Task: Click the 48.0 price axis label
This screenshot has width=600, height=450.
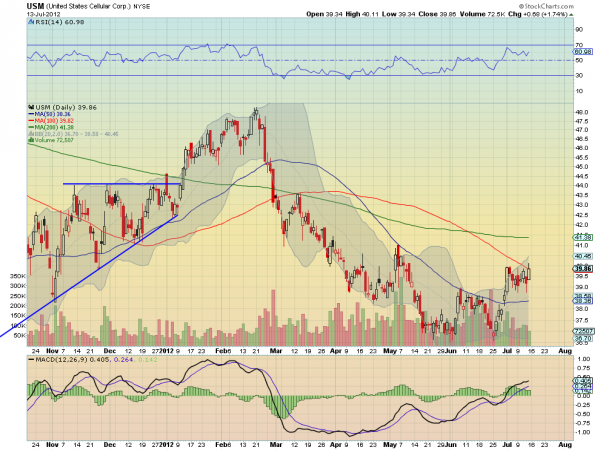Action: pyautogui.click(x=582, y=112)
